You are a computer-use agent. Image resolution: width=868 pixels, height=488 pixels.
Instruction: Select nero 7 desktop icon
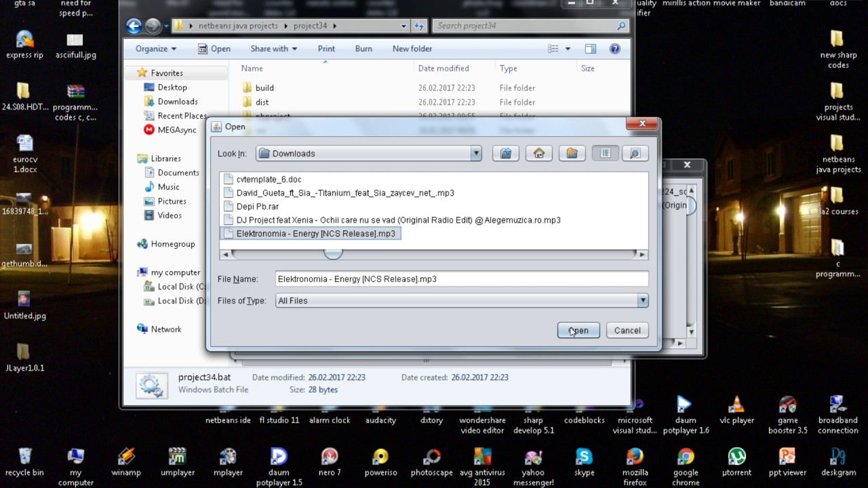coord(330,462)
